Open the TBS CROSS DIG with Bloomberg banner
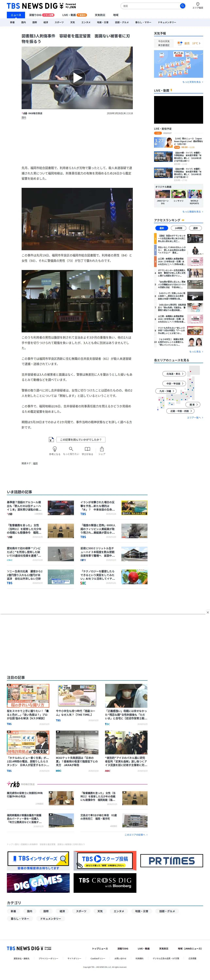This screenshot has height=980, width=210. click(x=105, y=883)
